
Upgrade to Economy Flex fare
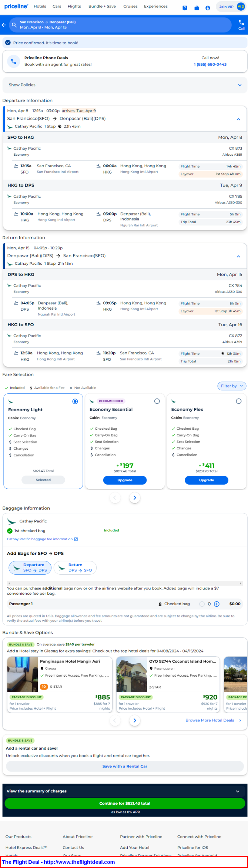pos(207,480)
